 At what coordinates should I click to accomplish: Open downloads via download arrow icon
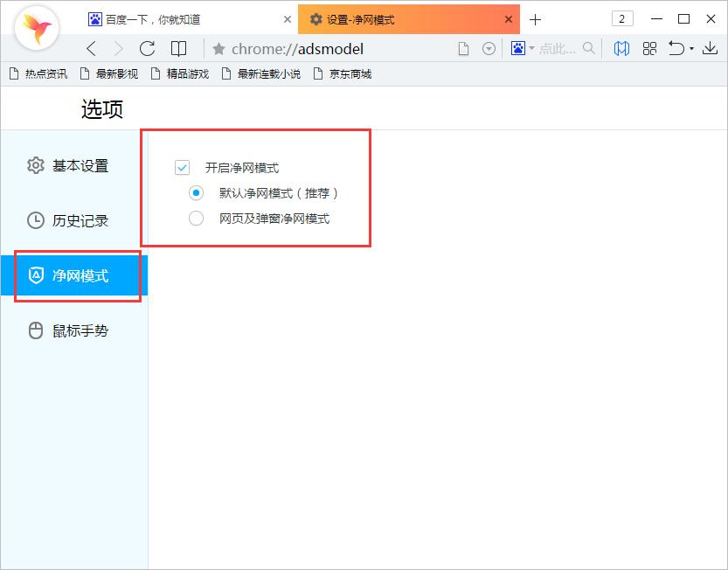pos(710,49)
